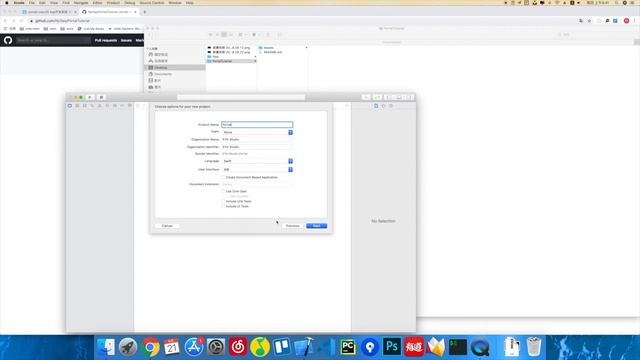Click the Previous button

click(292, 226)
